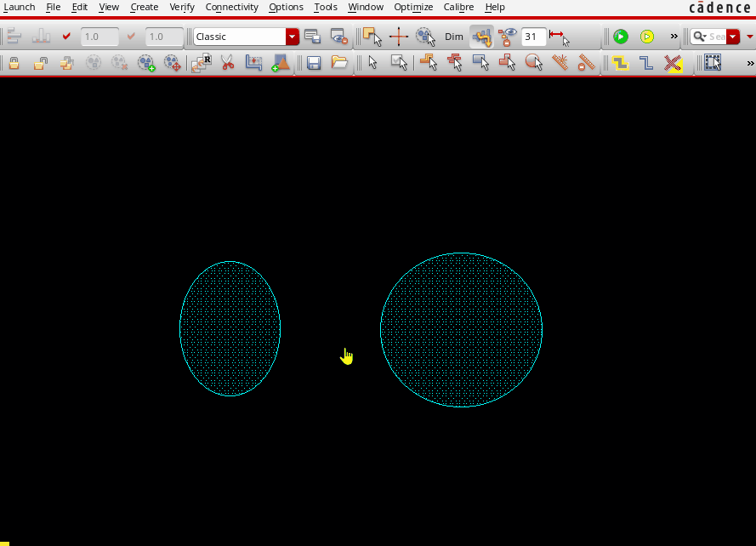Select the scissors cut tool
The width and height of the screenshot is (756, 546).
[x=227, y=63]
